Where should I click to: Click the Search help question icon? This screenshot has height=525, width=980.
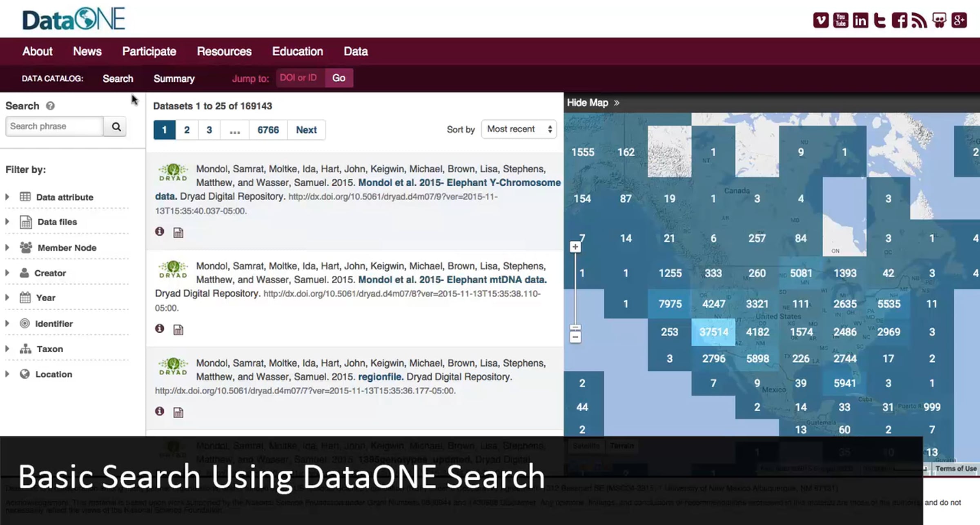(x=50, y=106)
